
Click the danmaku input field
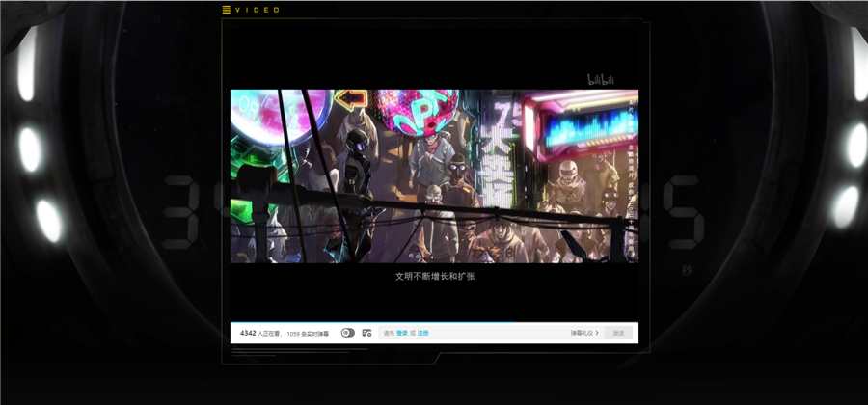point(492,333)
